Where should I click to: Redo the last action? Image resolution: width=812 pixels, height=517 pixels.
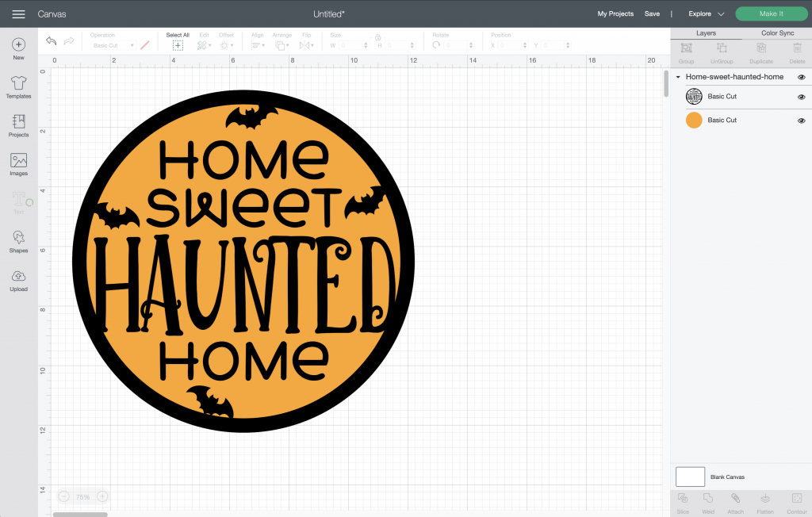coord(68,41)
